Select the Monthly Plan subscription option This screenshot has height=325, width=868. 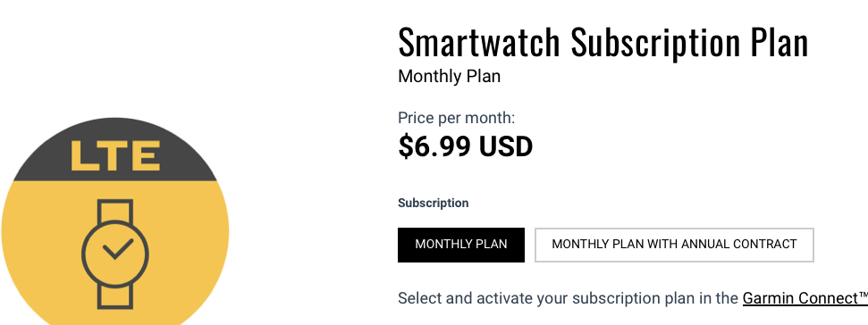pyautogui.click(x=460, y=245)
